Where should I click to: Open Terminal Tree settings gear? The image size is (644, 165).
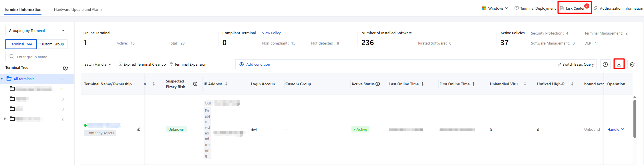[65, 68]
